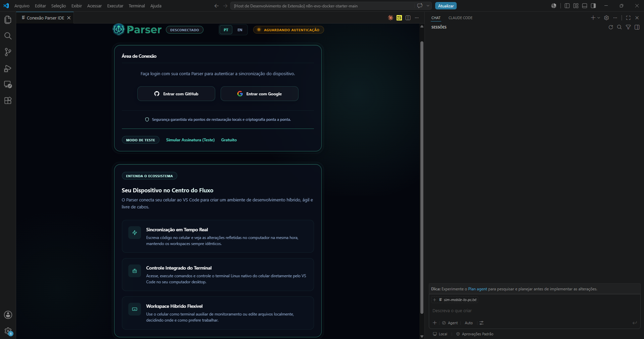The height and width of the screenshot is (339, 644).
Task: Toggle the secondary sidebar visibility
Action: (x=593, y=6)
